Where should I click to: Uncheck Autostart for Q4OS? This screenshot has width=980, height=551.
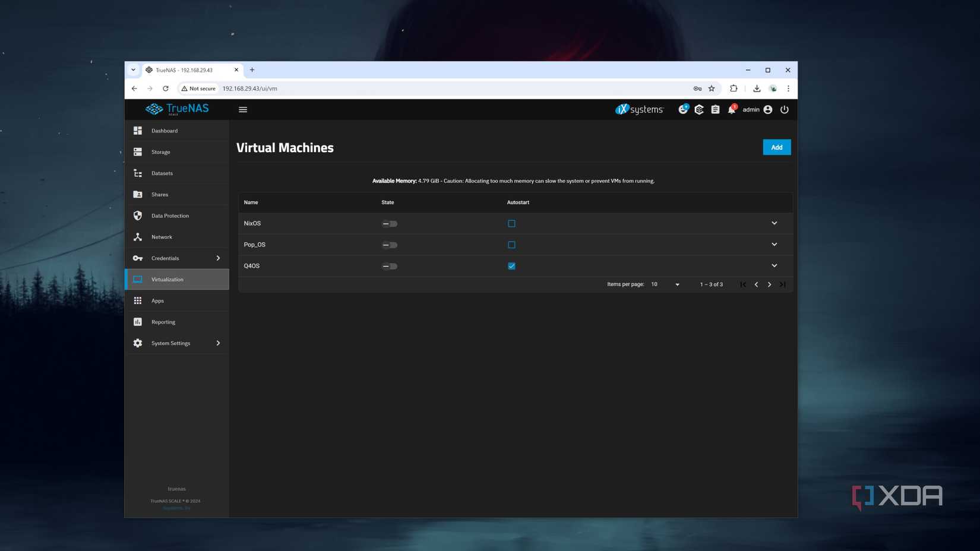(x=511, y=266)
